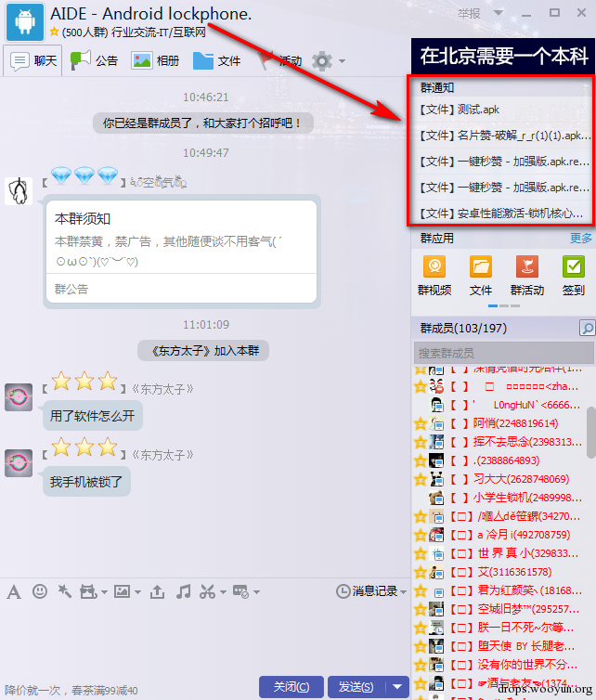Open the 签到 check-in app
Viewport: 596px width, 700px height.
(574, 276)
